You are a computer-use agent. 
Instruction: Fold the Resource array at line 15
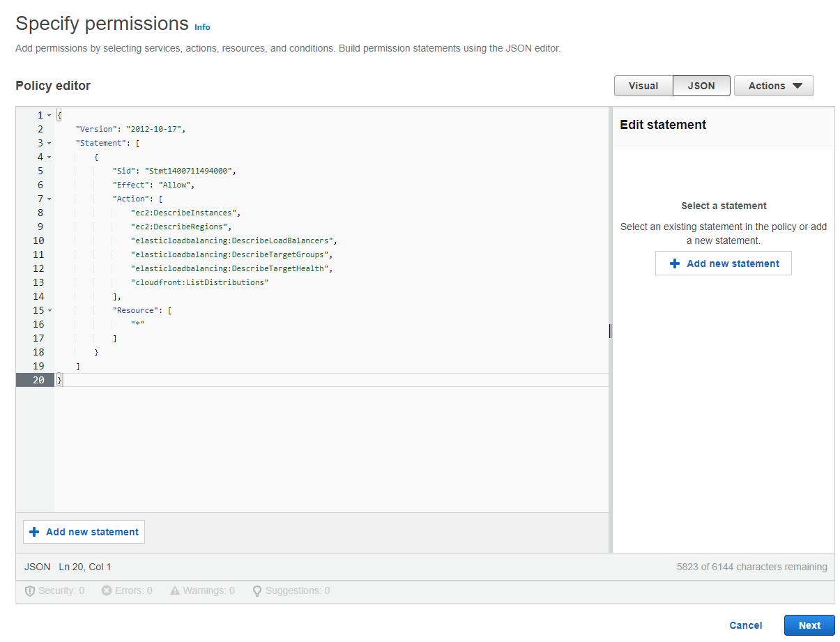(49, 311)
